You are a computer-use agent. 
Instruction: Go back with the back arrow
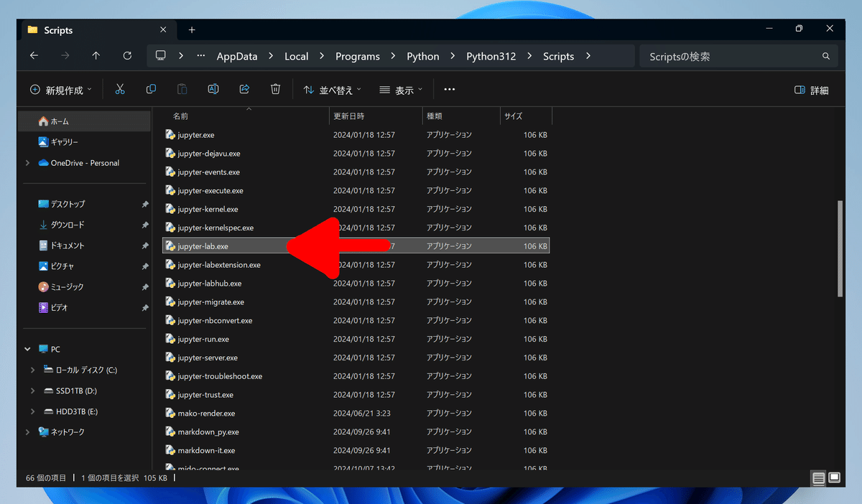click(34, 56)
